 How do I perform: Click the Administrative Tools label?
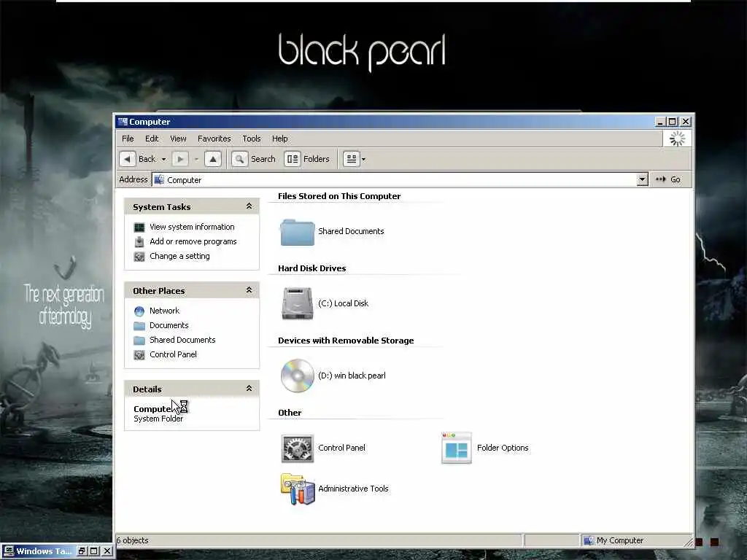click(x=353, y=489)
